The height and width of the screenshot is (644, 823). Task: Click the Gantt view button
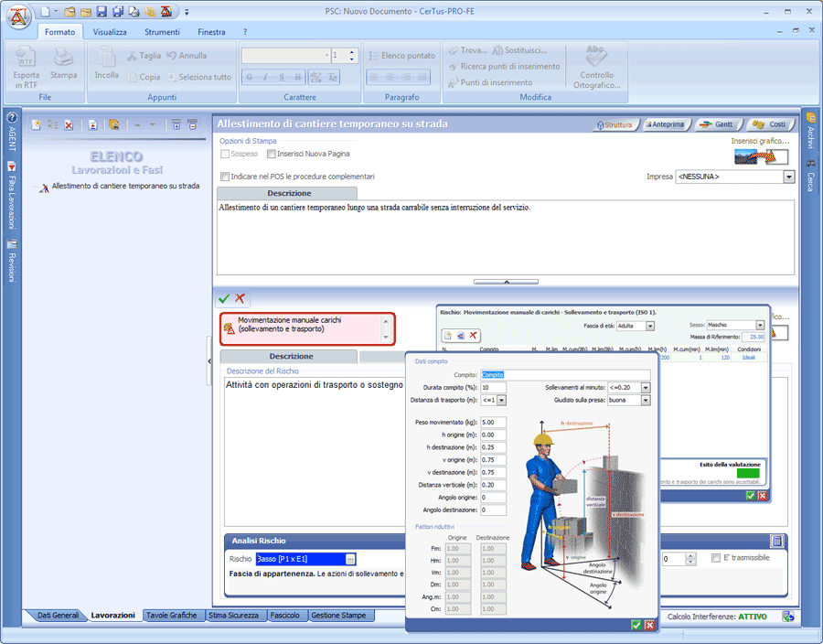[x=717, y=124]
